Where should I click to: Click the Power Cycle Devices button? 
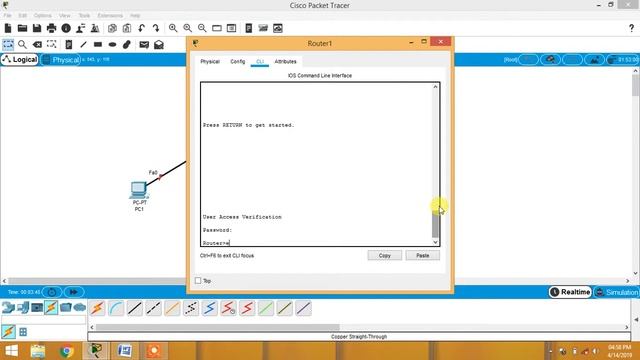(x=52, y=292)
